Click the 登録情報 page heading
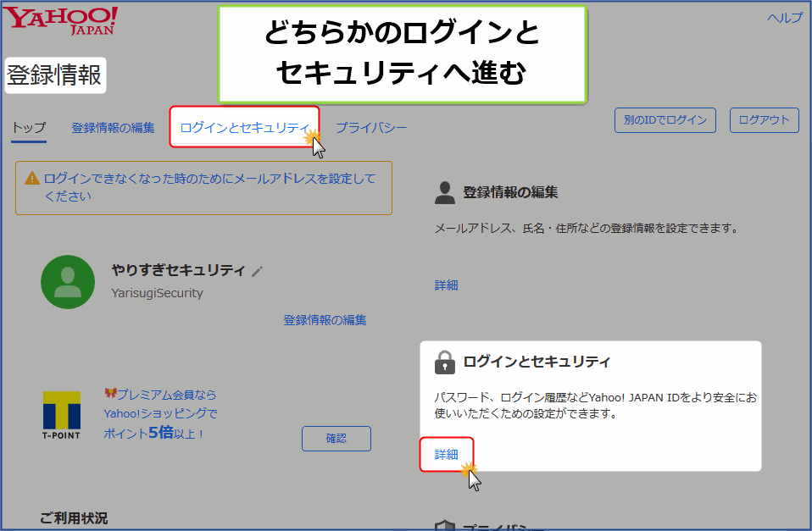The width and height of the screenshot is (812, 531). click(x=54, y=75)
